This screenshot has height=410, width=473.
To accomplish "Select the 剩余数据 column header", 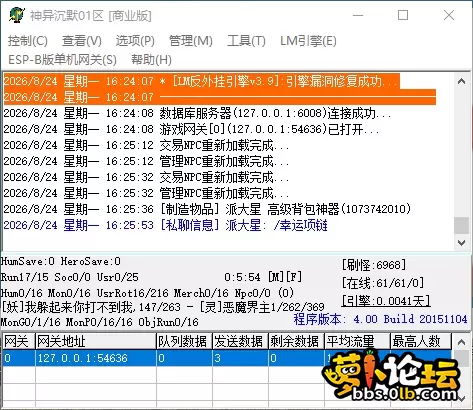I will click(x=296, y=341).
